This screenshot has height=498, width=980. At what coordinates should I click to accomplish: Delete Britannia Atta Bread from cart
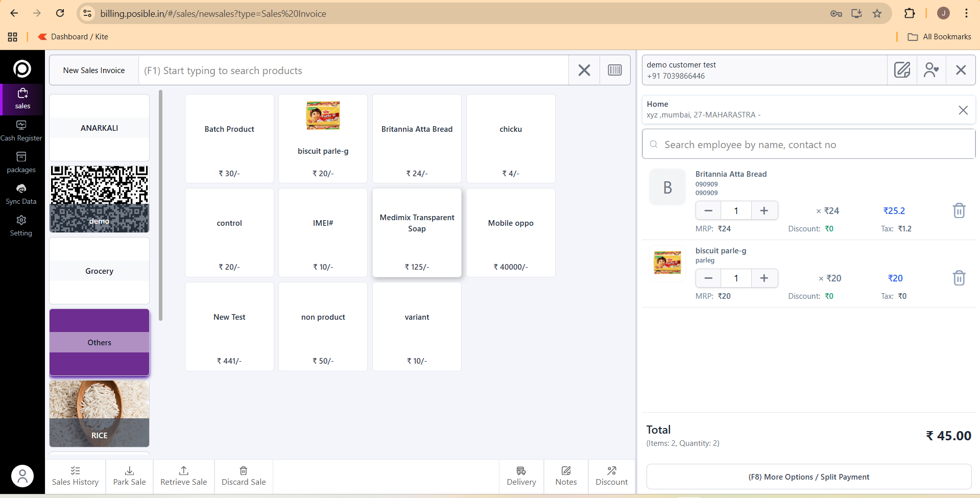tap(959, 210)
